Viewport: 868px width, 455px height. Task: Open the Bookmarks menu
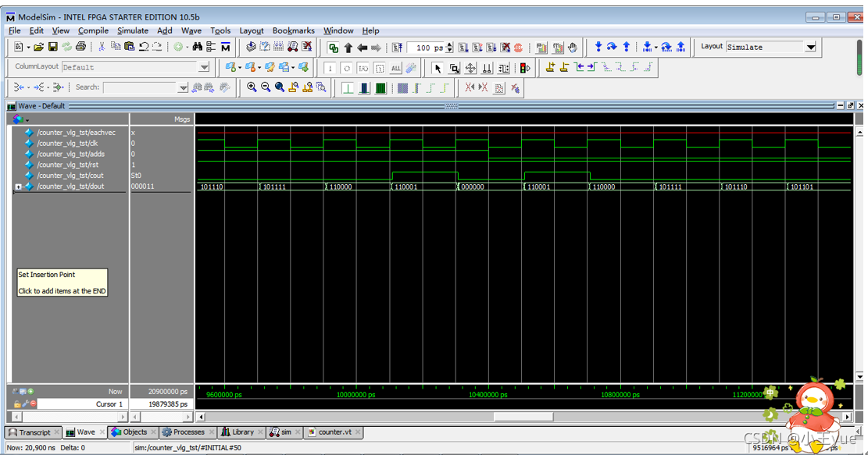click(294, 30)
